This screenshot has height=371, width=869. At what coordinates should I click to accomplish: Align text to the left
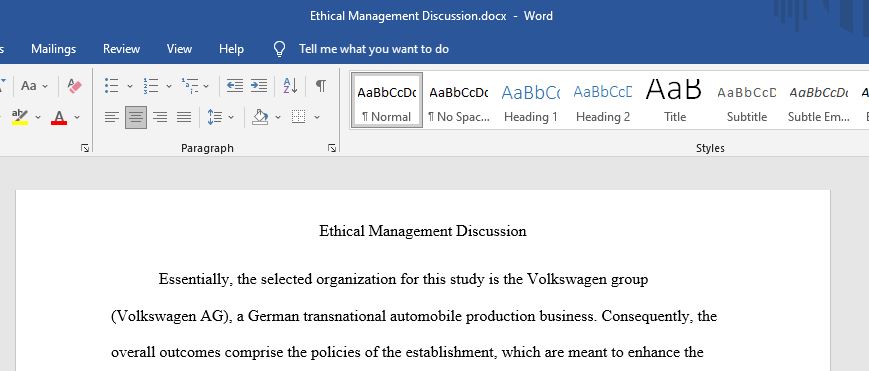[x=112, y=117]
